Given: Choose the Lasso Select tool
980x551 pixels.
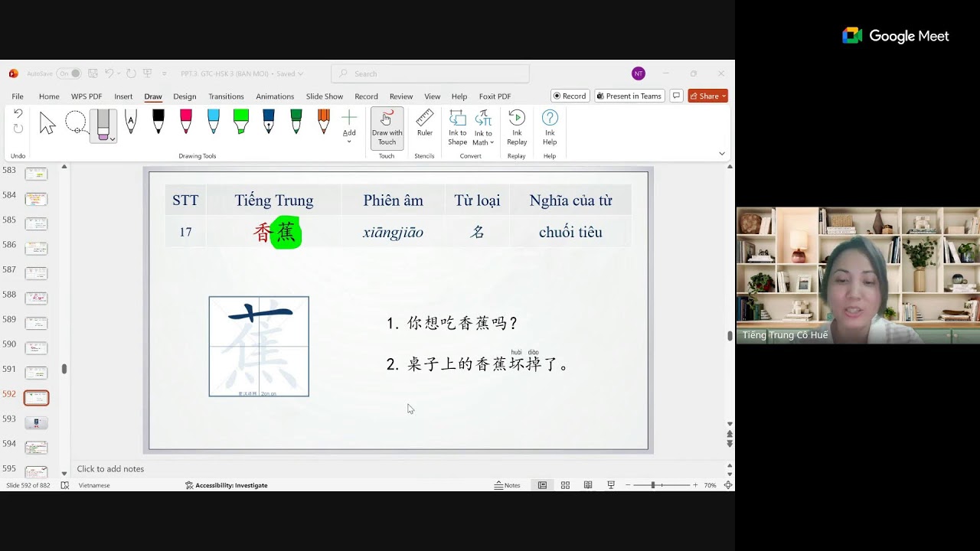Looking at the screenshot, I should 76,123.
